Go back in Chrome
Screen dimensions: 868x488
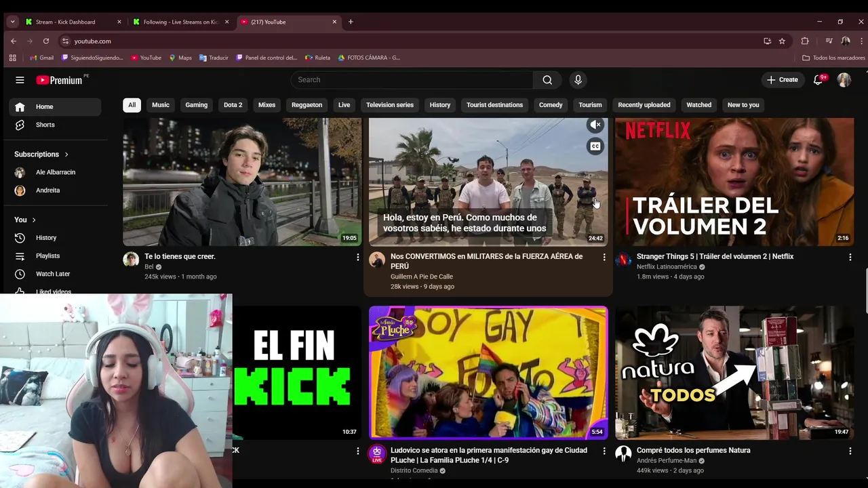click(14, 41)
